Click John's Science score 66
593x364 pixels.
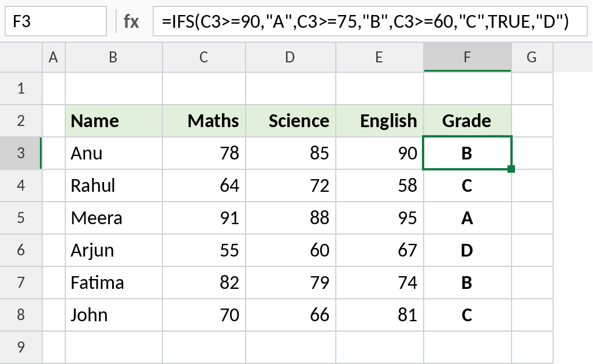point(291,315)
